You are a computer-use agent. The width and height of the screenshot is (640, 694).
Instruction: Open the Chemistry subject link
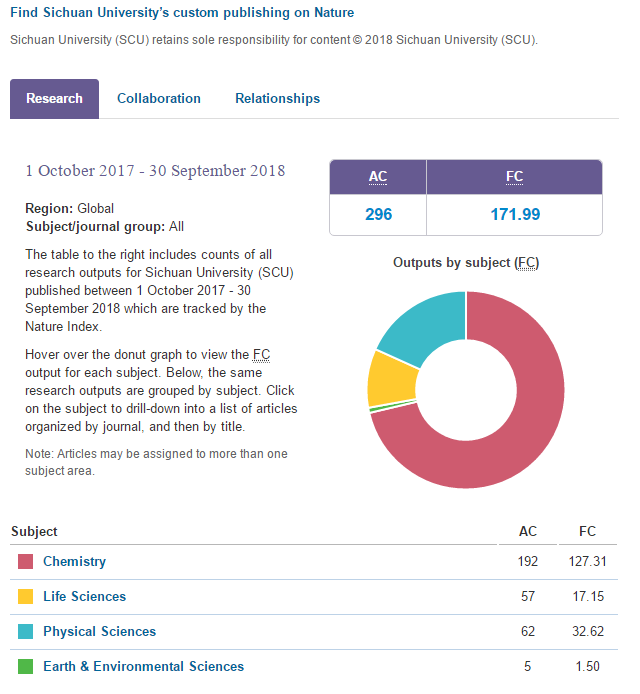(74, 561)
